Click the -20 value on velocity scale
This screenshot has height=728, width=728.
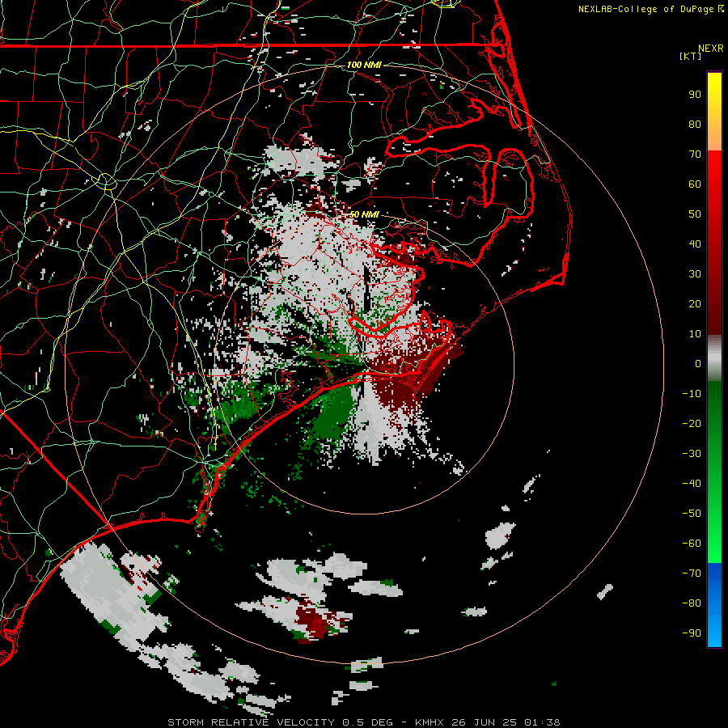click(692, 423)
